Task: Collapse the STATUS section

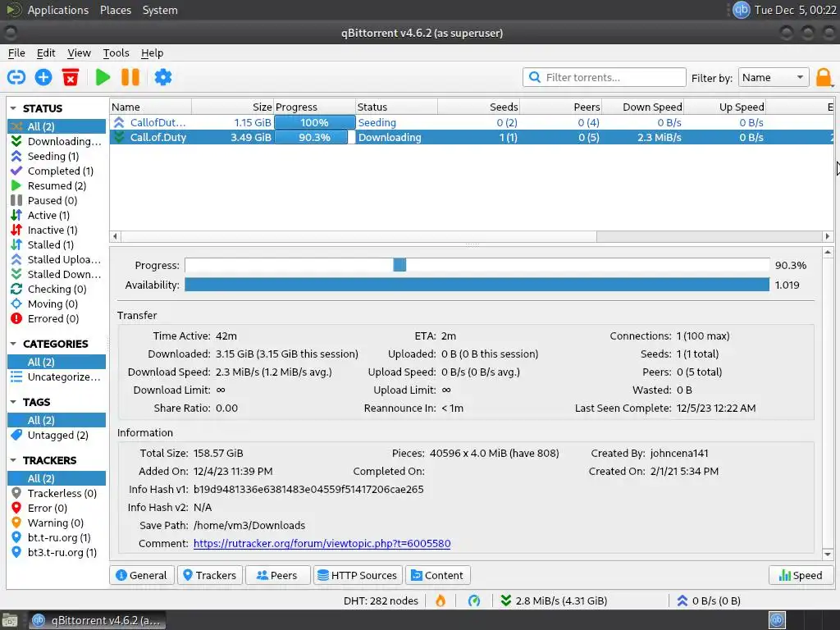Action: click(x=13, y=108)
